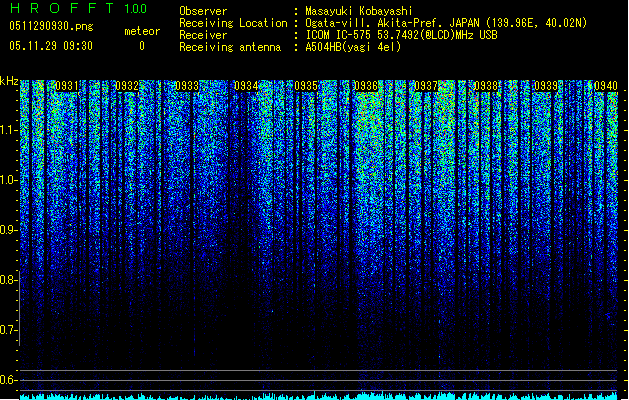
Task: Click the Receiving Location label
Action: (x=233, y=23)
